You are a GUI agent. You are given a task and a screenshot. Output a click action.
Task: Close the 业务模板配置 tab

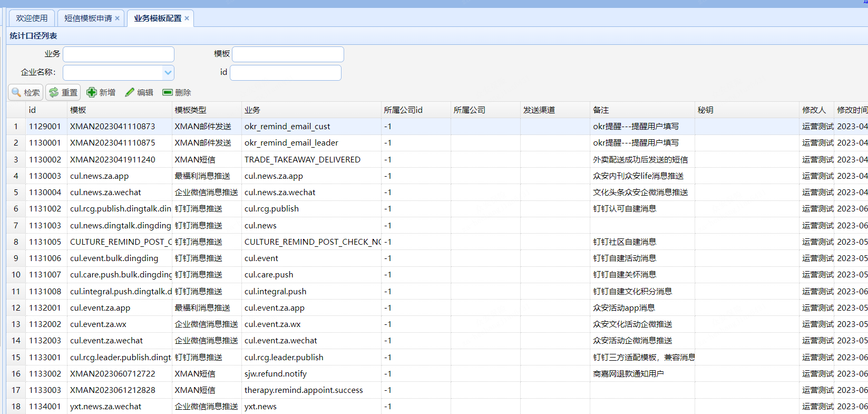coord(187,18)
